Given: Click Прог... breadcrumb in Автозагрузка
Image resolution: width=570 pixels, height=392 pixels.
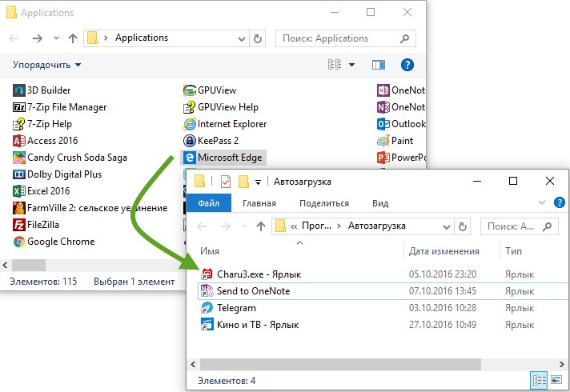Looking at the screenshot, I should pos(317,226).
